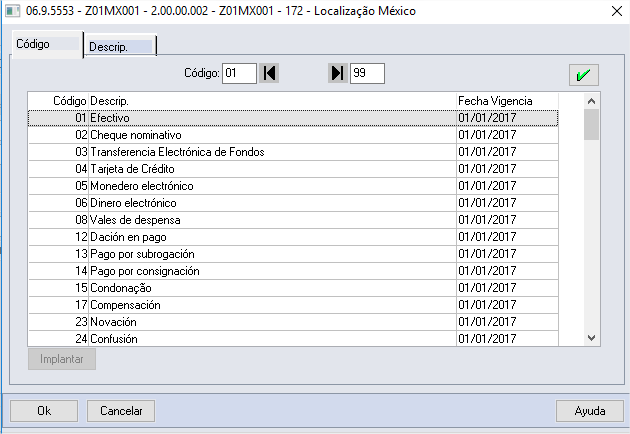Image resolution: width=630 pixels, height=434 pixels.
Task: Click date cell in Efectivo row
Action: (507, 118)
